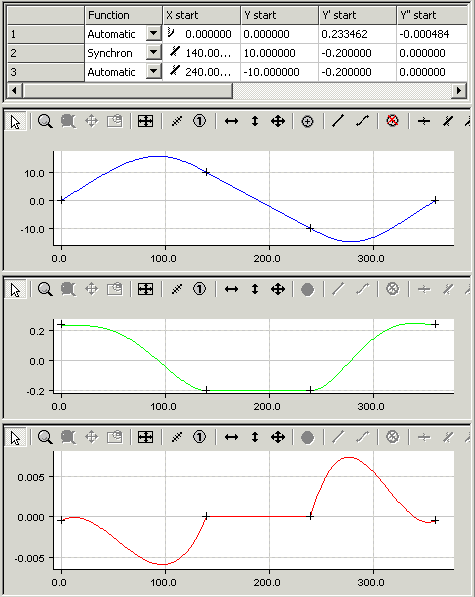Click the add point circle icon in position graph
The width and height of the screenshot is (475, 597).
307,121
